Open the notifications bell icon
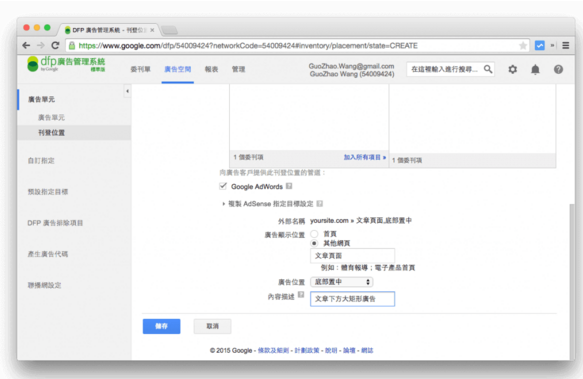The image size is (583, 379). [535, 69]
